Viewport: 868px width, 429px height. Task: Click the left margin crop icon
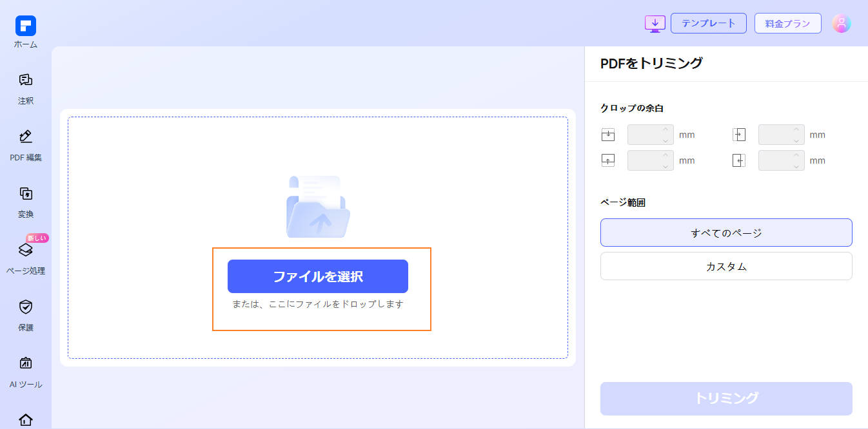pyautogui.click(x=739, y=135)
